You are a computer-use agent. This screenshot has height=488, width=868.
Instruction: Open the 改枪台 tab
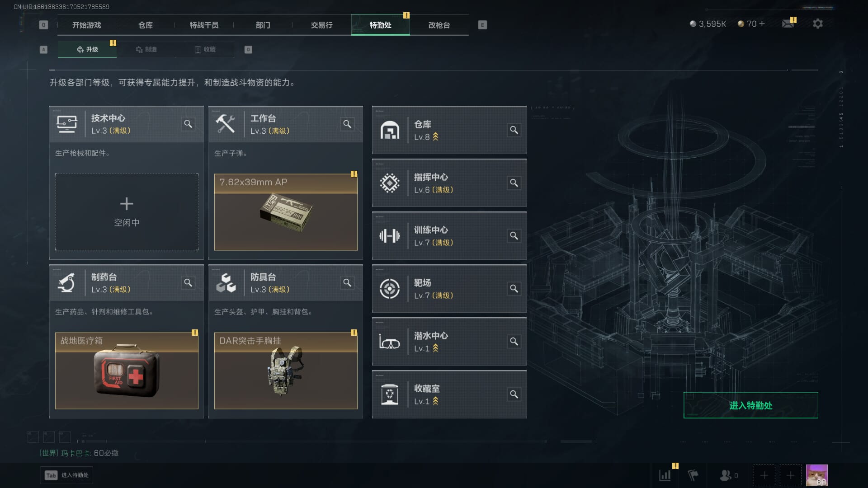[x=439, y=25]
